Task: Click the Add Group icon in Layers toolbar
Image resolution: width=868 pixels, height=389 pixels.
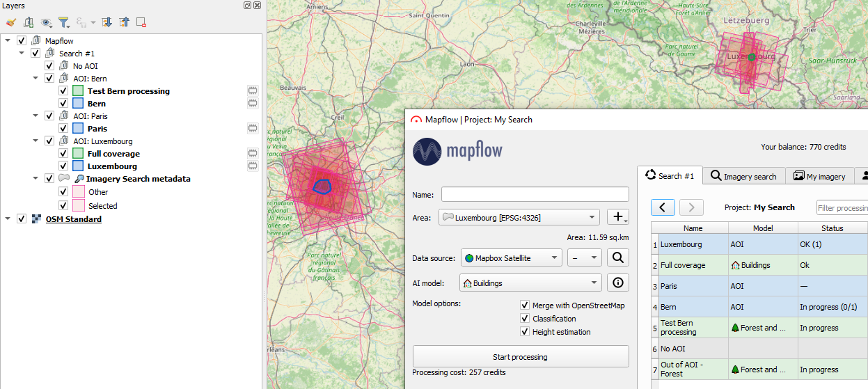Action: tap(29, 22)
